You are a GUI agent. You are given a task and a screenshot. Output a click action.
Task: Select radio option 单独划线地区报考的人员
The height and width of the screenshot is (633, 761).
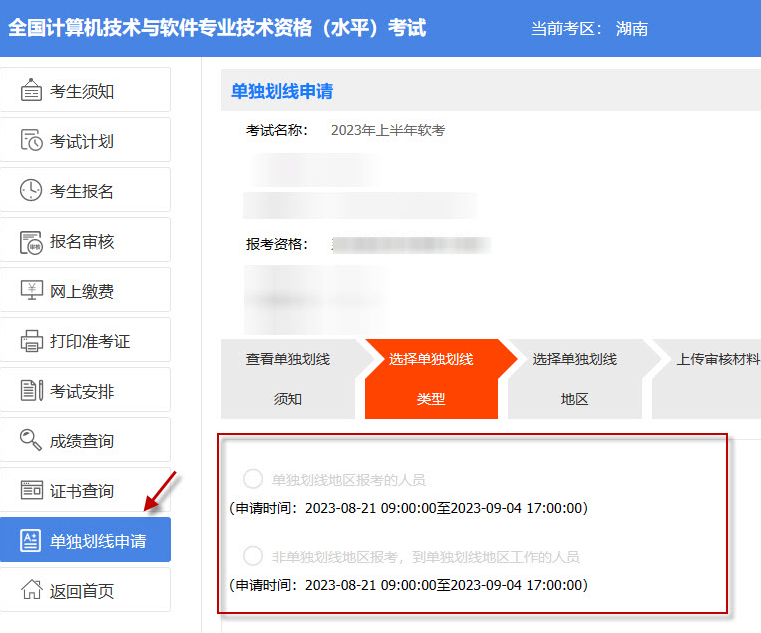tap(253, 479)
